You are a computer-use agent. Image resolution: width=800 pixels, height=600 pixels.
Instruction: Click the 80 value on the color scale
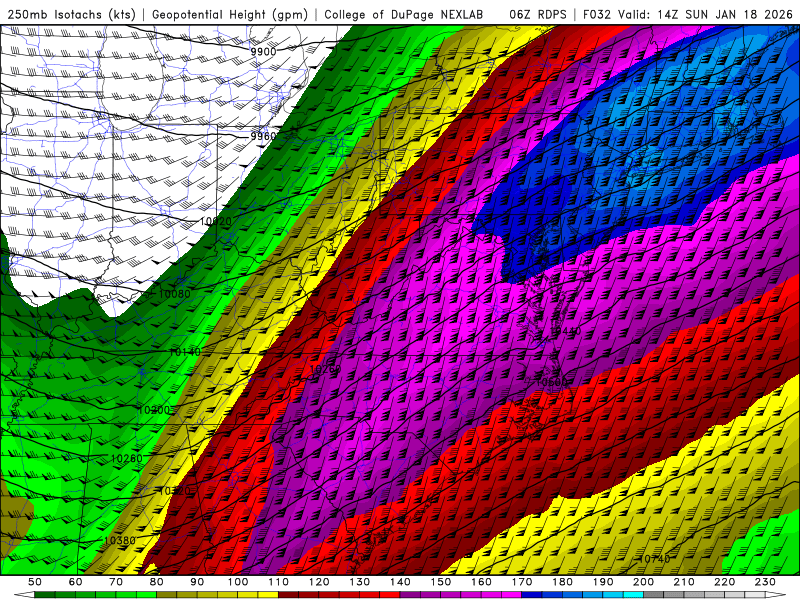pyautogui.click(x=157, y=582)
